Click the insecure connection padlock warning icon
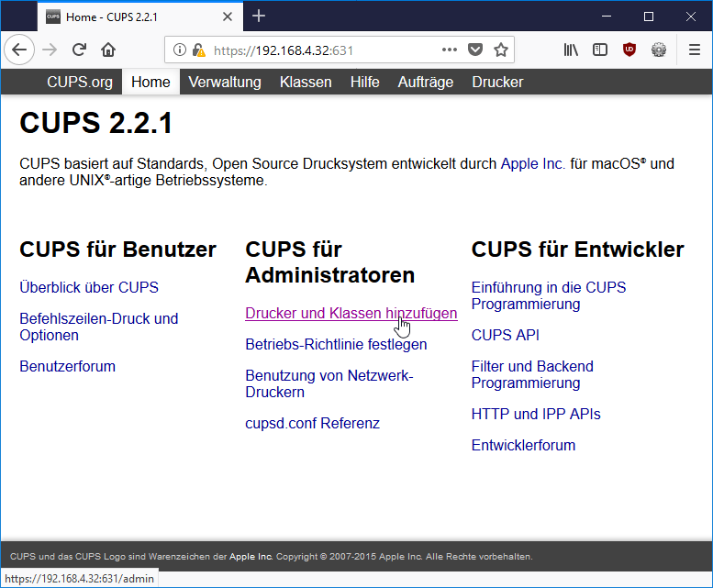Viewport: 713px width, 588px height. pos(199,50)
